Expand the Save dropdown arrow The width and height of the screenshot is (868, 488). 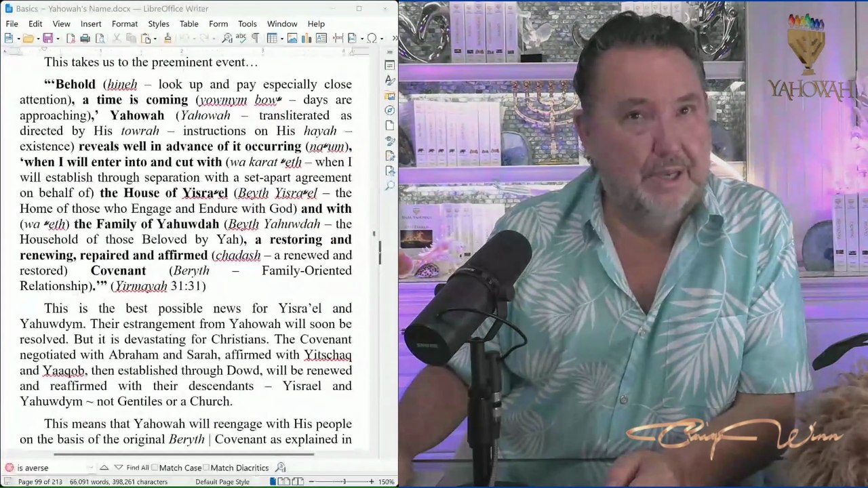click(x=57, y=39)
